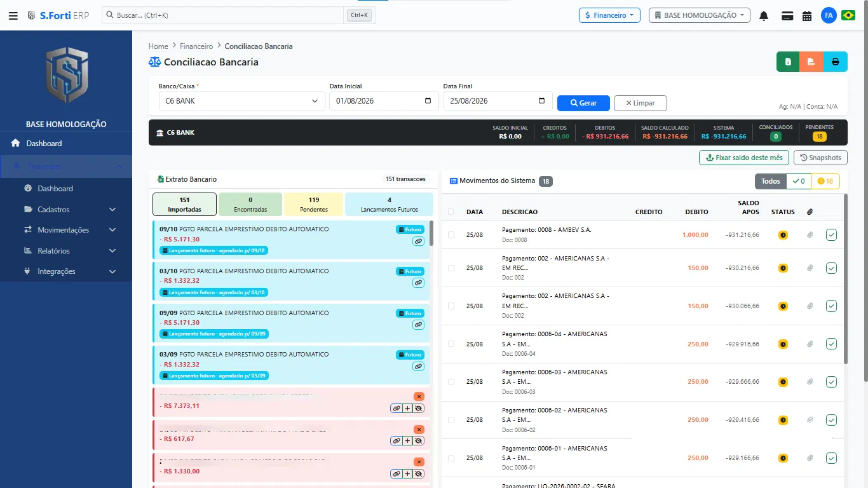
Task: Expand the Cadastros sidebar menu
Action: point(66,209)
